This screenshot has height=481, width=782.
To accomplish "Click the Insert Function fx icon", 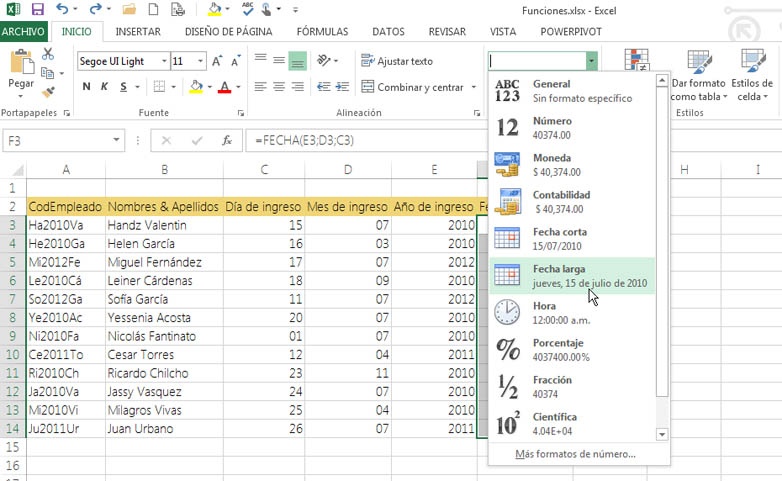I will coord(227,140).
